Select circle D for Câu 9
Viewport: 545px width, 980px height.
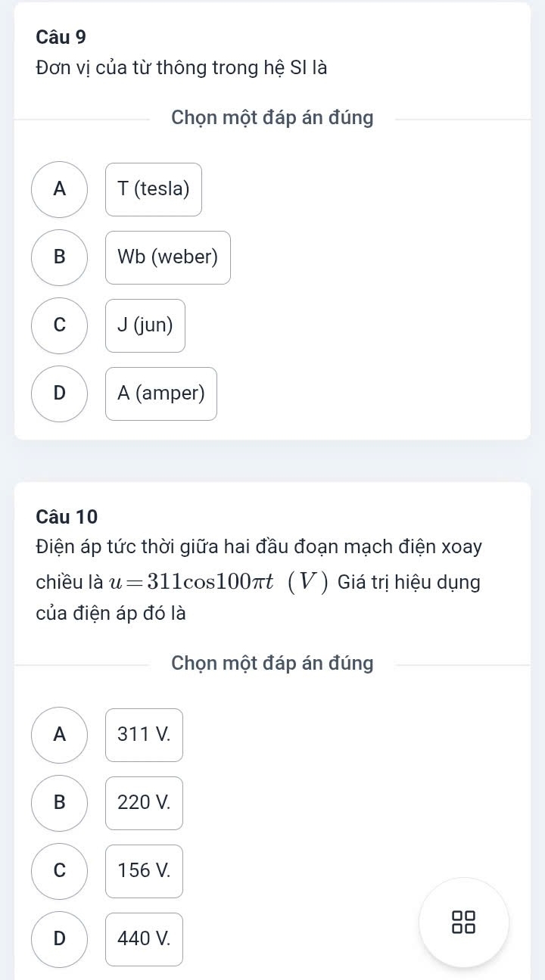pos(60,394)
